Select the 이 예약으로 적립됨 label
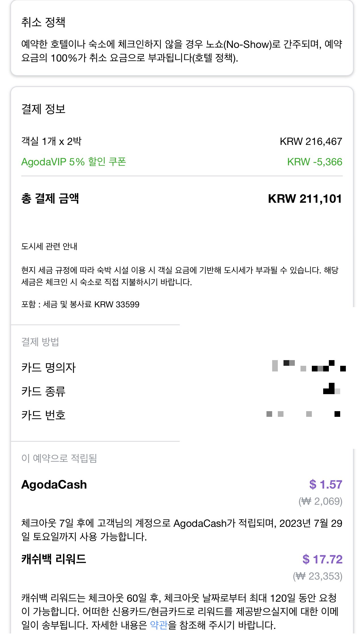 click(59, 458)
